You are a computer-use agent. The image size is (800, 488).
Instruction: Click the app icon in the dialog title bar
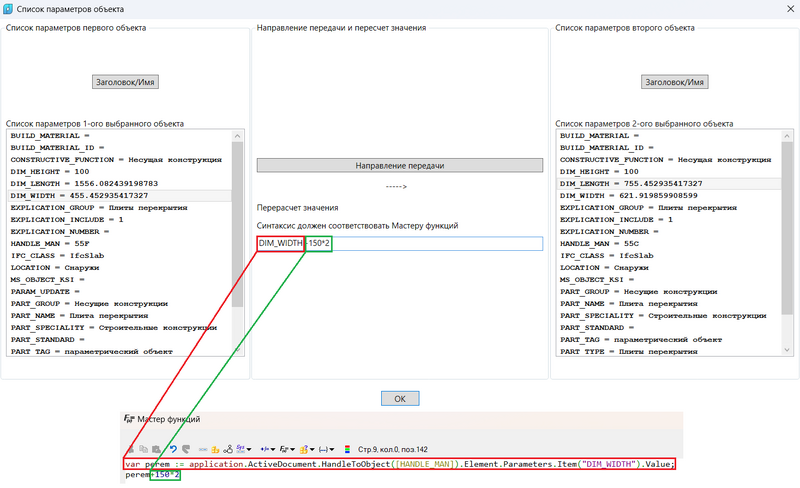click(x=8, y=9)
